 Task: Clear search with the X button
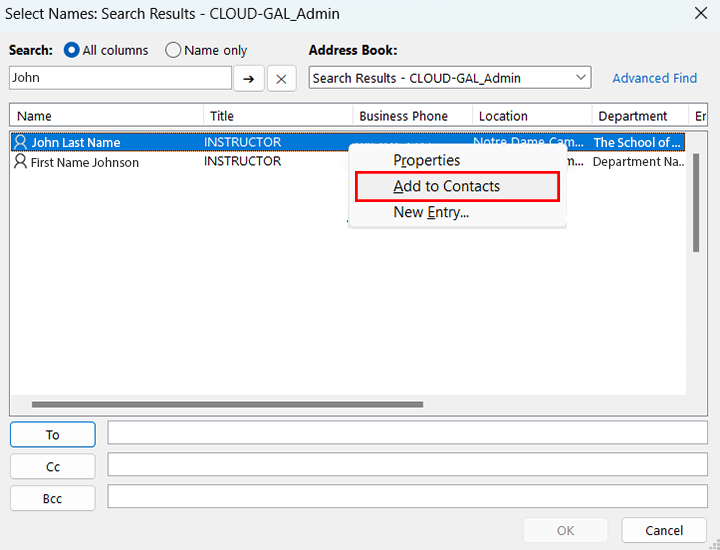pyautogui.click(x=281, y=78)
